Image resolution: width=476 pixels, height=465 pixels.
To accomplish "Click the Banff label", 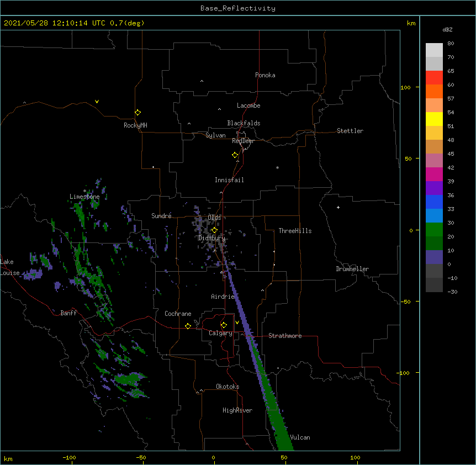I will [68, 313].
